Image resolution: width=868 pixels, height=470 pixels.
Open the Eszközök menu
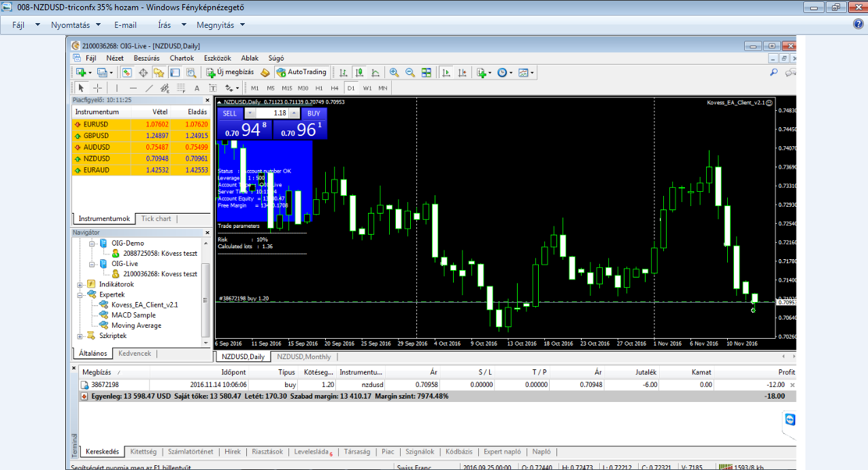[x=218, y=58]
